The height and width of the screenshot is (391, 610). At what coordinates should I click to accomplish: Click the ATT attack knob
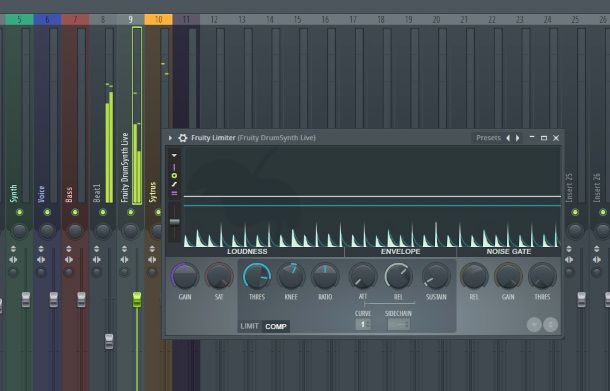pos(363,276)
